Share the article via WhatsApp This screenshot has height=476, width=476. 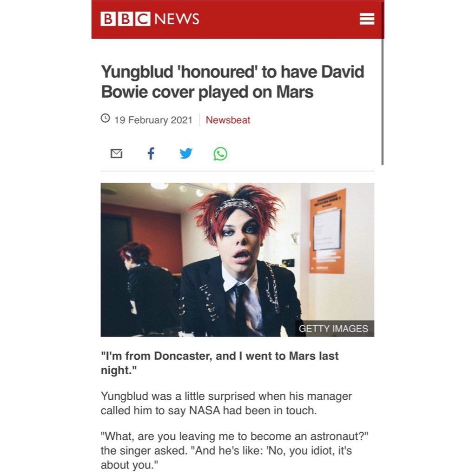point(220,153)
